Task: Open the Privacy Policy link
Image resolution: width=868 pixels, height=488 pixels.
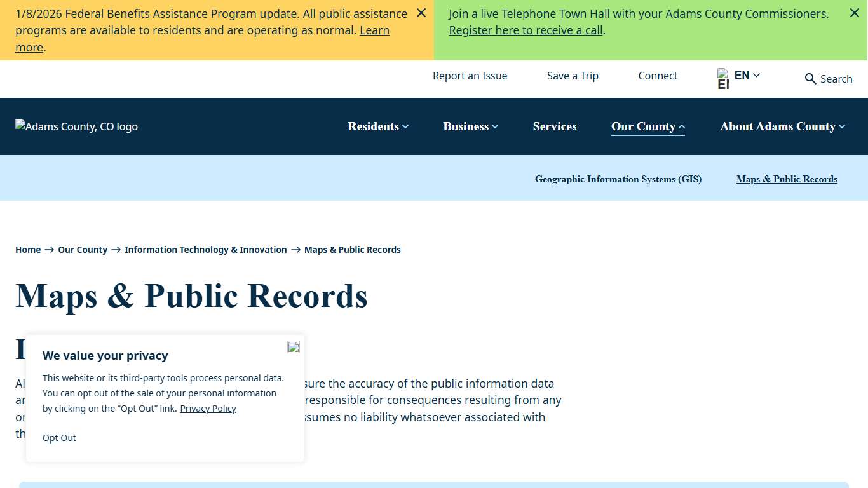Action: point(208,408)
